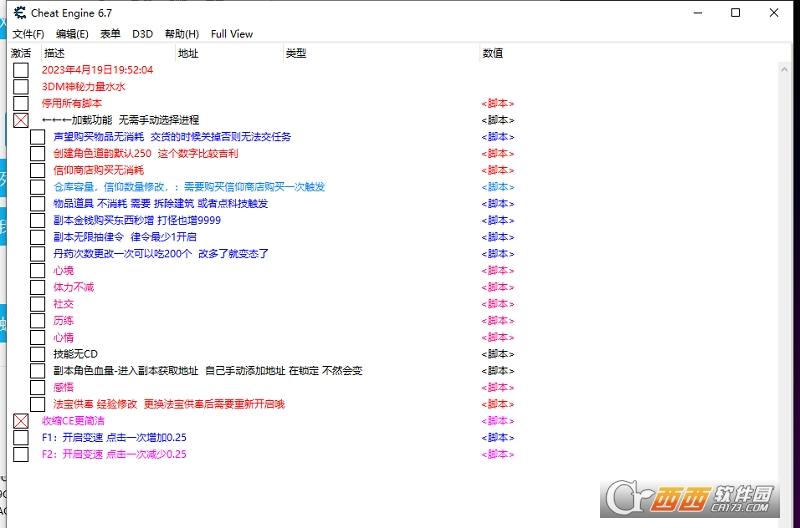Screen dimensions: 800x528
Task: Open the 编辑(E) menu
Action: click(x=72, y=34)
